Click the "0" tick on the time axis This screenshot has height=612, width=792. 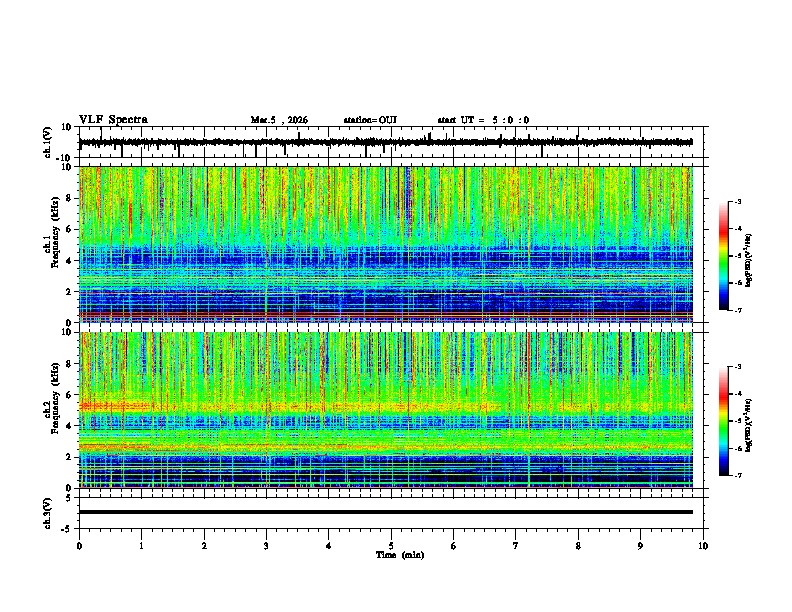(79, 546)
